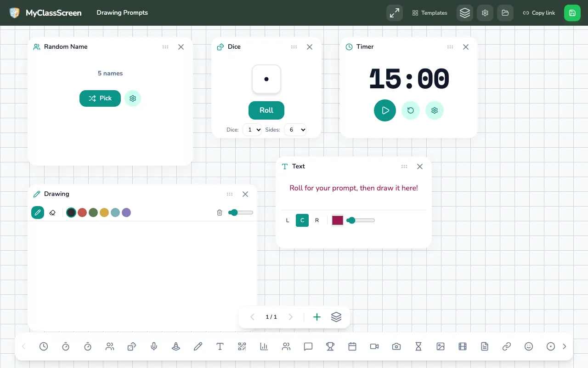The width and height of the screenshot is (588, 368).
Task: Open the Sides dropdown
Action: [295, 130]
